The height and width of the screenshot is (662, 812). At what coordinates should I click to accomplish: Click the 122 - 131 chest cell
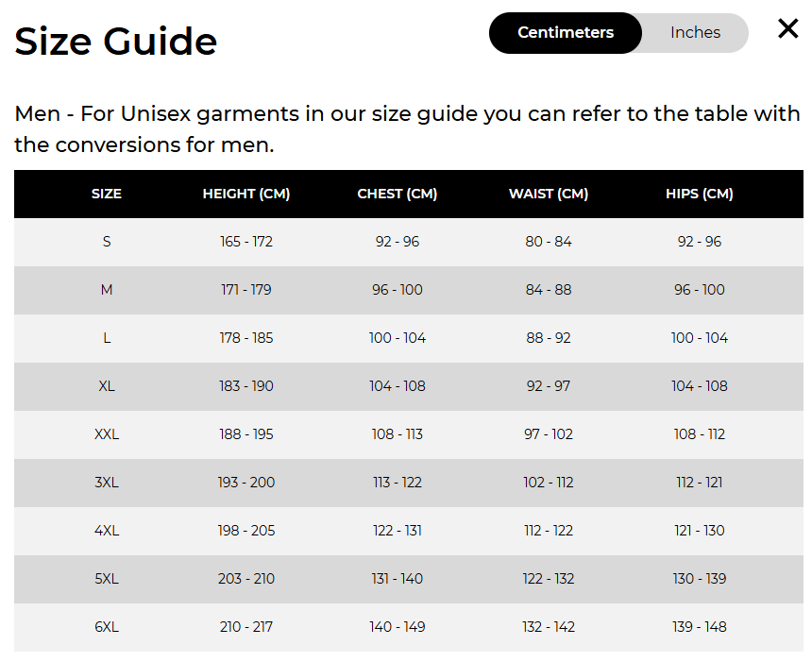(398, 531)
